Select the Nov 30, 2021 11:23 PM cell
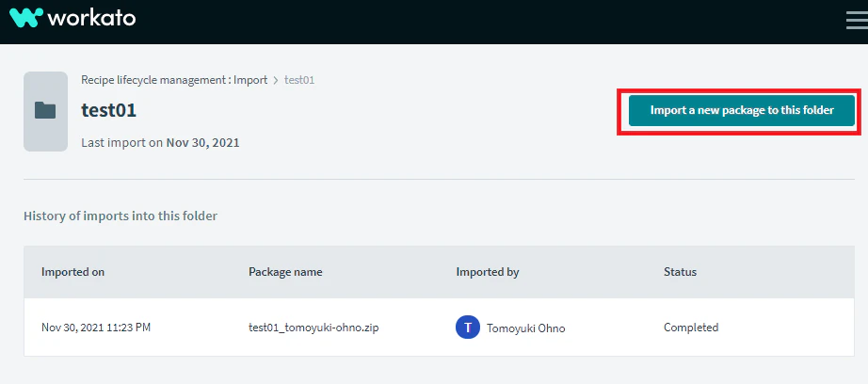868x384 pixels. [x=96, y=328]
